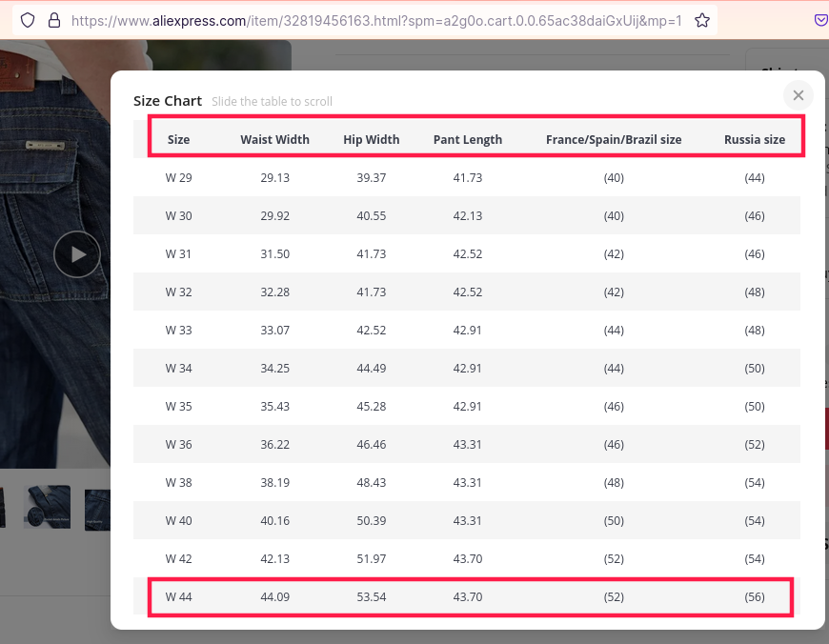This screenshot has height=644, width=829.
Task: Click the Pocket icon in the toolbar
Action: pyautogui.click(x=820, y=20)
